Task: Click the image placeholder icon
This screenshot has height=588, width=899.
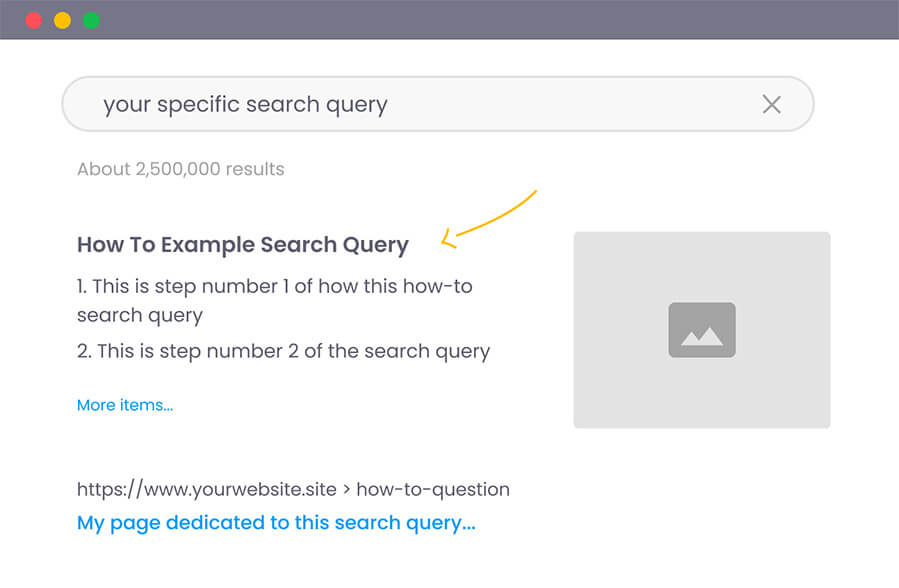Action: tap(702, 330)
